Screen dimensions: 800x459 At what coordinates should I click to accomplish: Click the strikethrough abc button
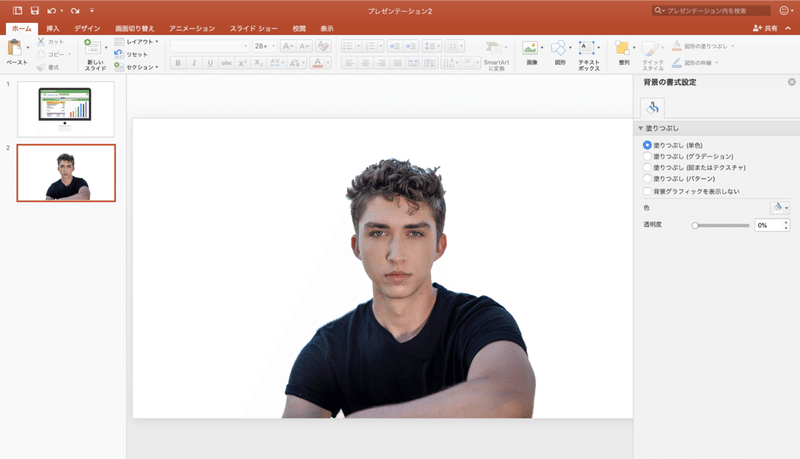pos(227,63)
